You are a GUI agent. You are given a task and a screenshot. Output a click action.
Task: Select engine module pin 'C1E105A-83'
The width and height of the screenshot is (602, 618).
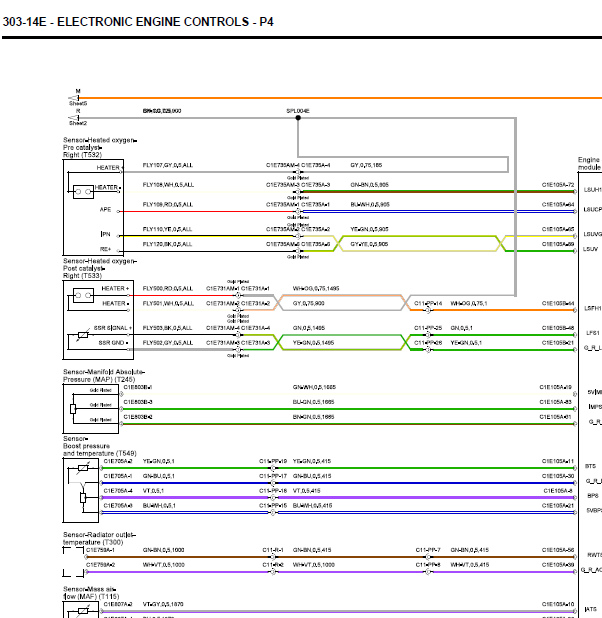[x=555, y=402]
